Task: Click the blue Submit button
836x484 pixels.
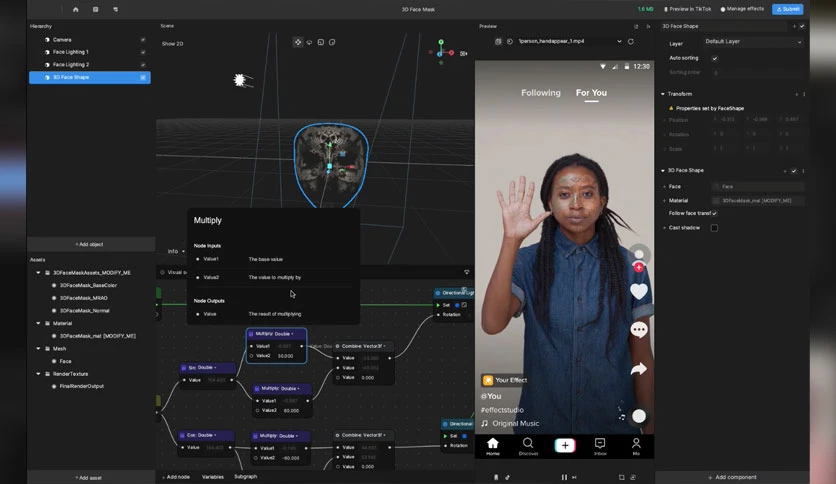Action: point(787,9)
